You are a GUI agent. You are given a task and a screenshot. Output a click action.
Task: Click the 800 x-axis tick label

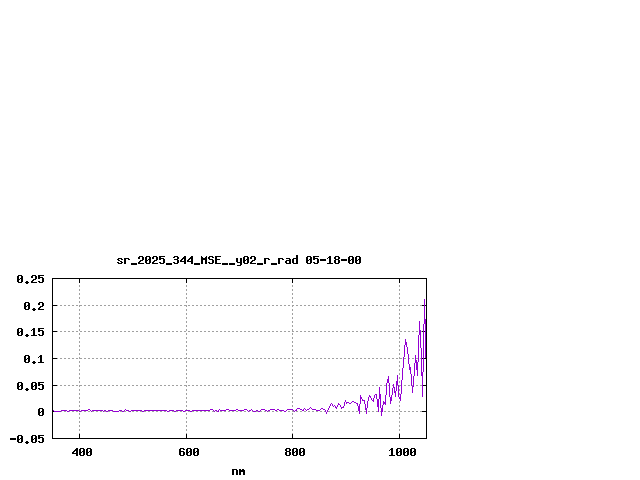tap(293, 453)
